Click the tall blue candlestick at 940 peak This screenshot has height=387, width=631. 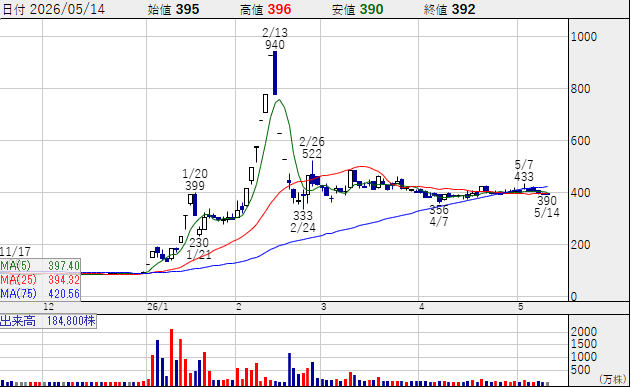pos(275,73)
